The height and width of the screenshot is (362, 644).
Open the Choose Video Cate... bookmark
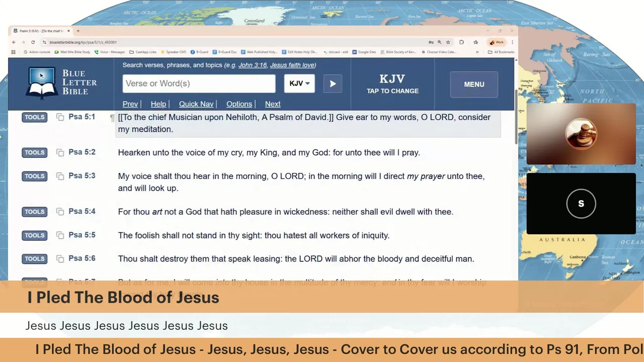(x=439, y=52)
